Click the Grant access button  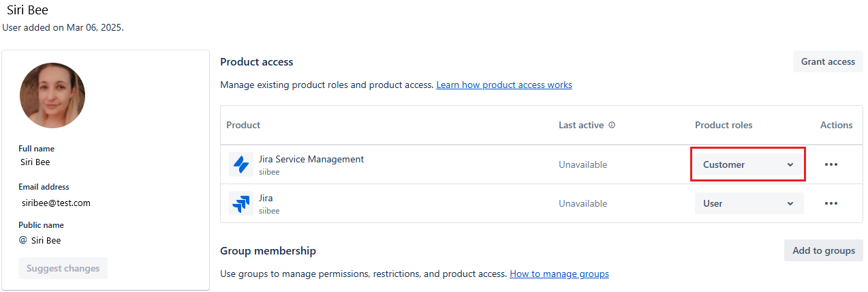tap(828, 61)
